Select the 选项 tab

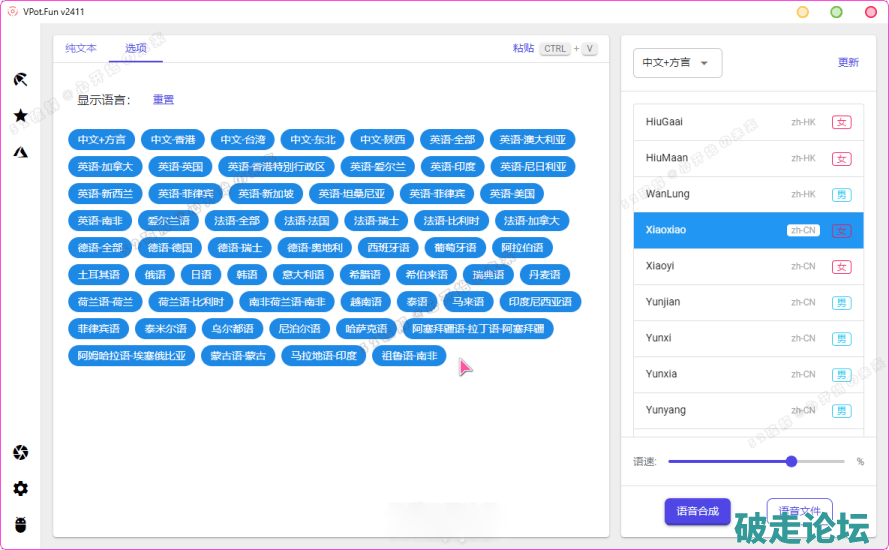pos(136,48)
